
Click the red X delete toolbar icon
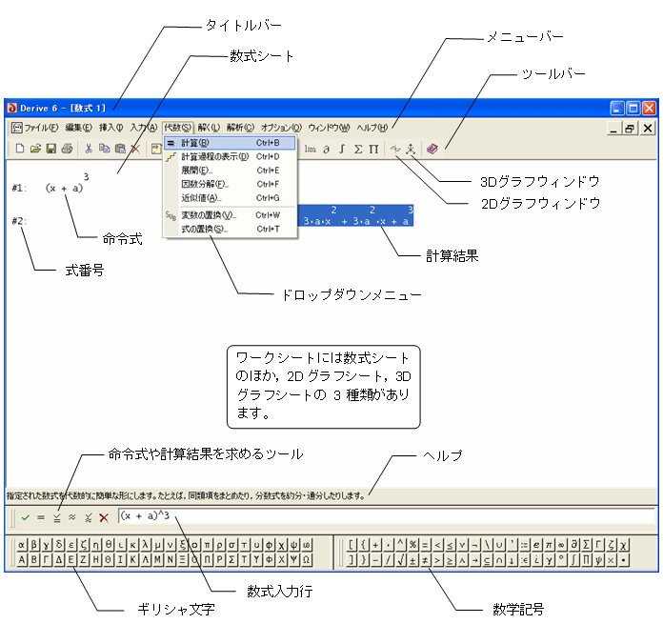click(x=135, y=149)
